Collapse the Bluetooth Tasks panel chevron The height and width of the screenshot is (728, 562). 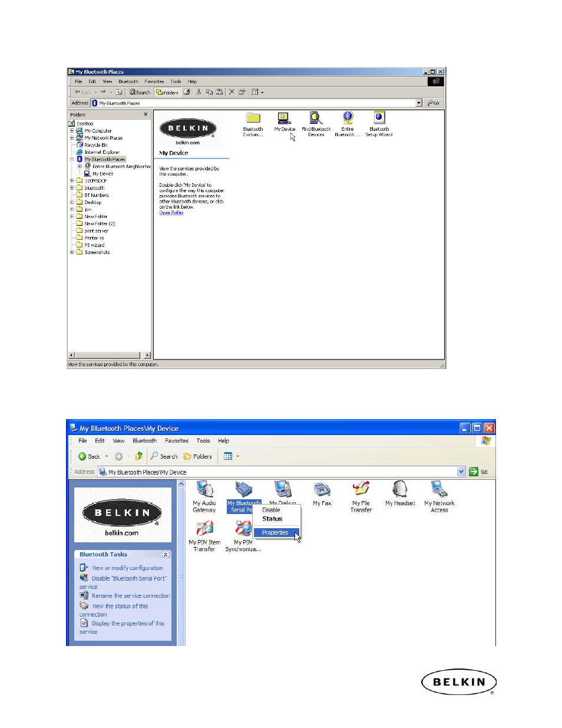click(x=166, y=555)
